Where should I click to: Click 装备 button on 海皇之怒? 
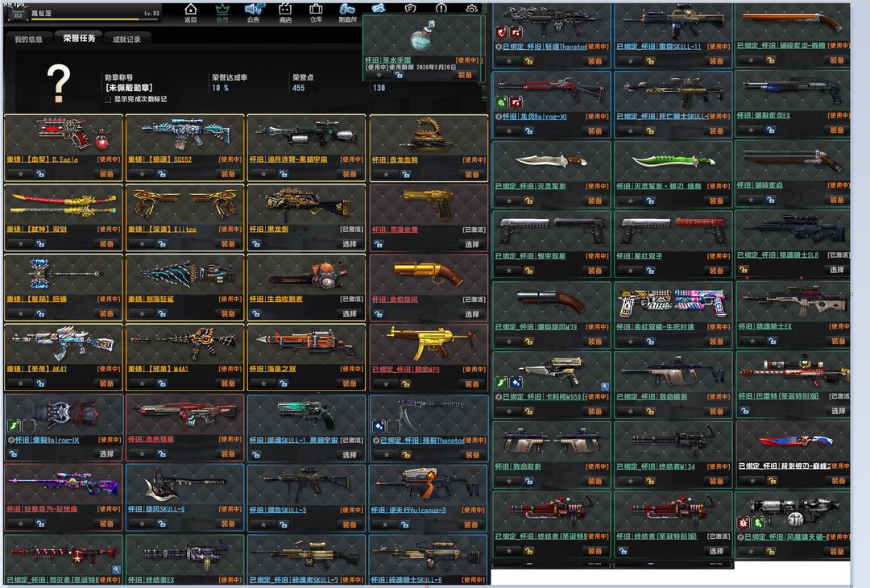(x=350, y=383)
